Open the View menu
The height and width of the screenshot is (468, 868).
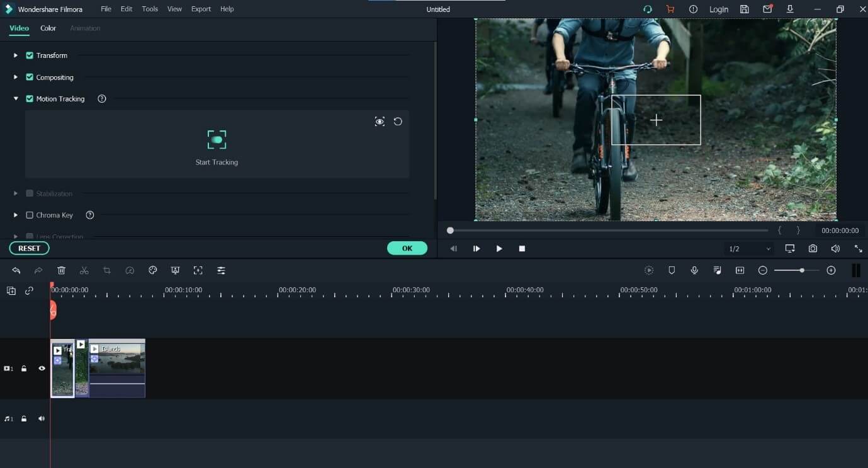pyautogui.click(x=174, y=9)
